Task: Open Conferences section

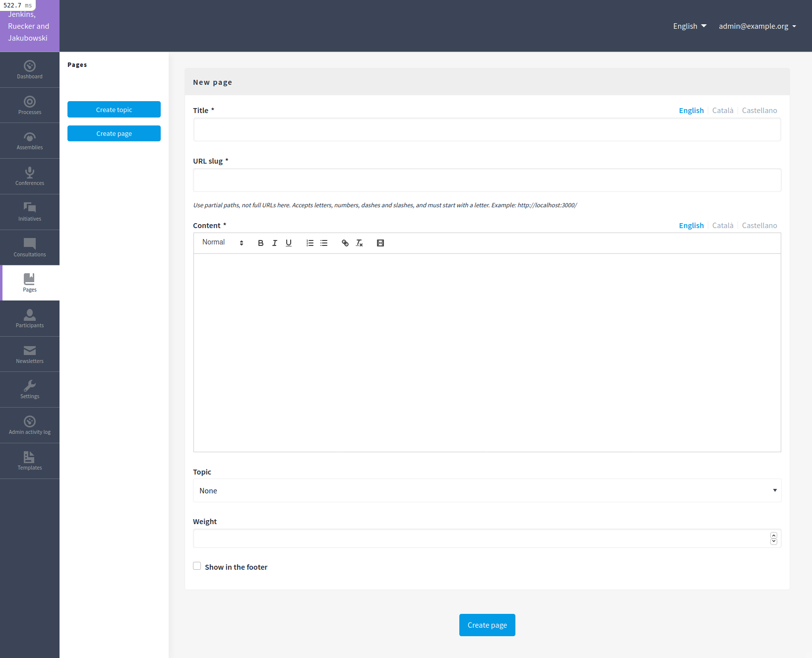Action: point(30,177)
